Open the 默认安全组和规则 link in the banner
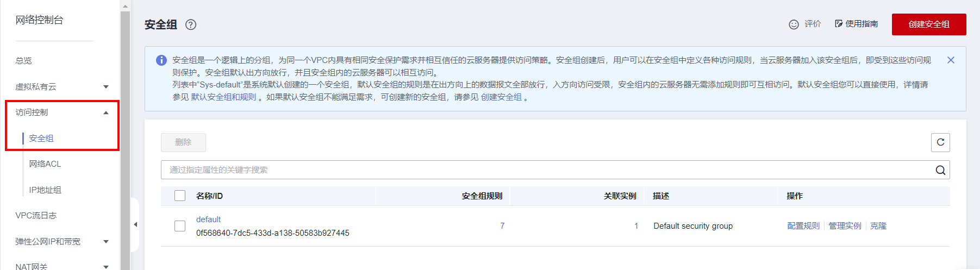Viewport: 980px width, 270px height. 223,97
